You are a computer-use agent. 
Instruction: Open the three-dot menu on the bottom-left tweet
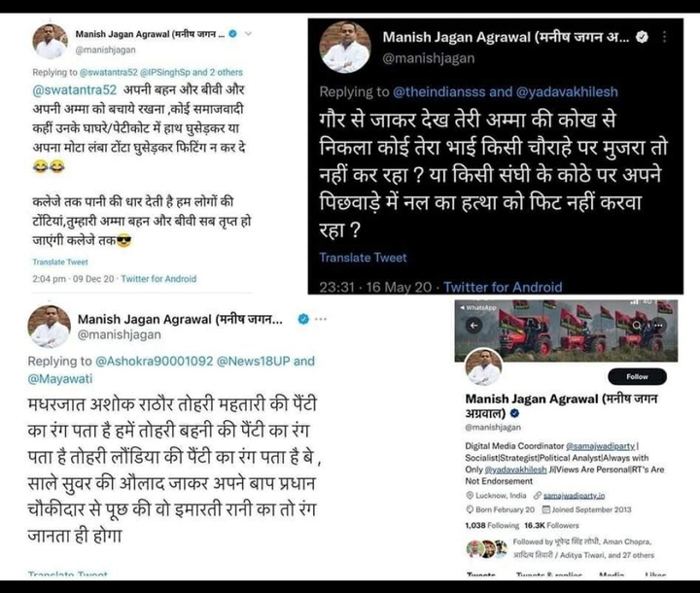[x=321, y=319]
